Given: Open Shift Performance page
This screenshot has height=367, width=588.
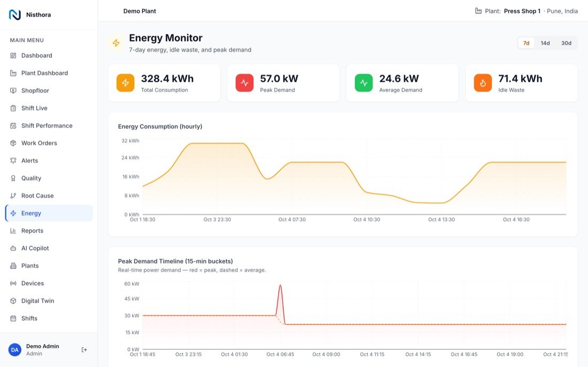Looking at the screenshot, I should tap(49, 126).
